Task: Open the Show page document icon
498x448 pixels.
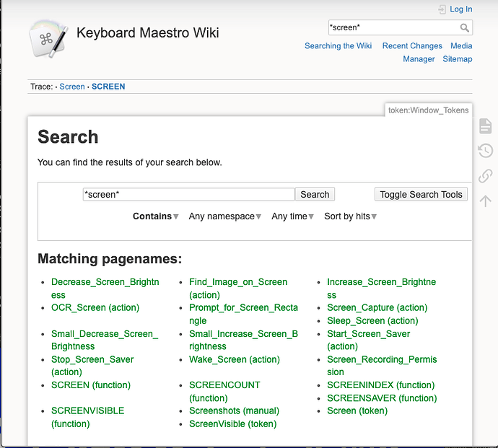Action: click(x=485, y=126)
